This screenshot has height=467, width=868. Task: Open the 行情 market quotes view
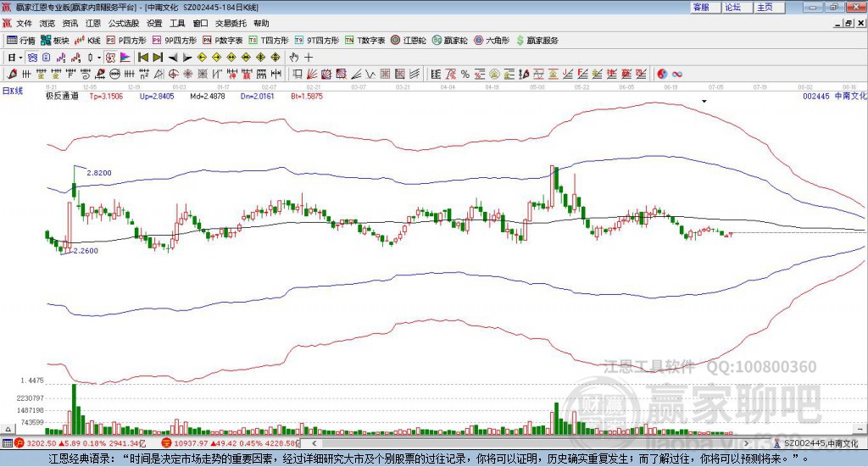pyautogui.click(x=20, y=41)
